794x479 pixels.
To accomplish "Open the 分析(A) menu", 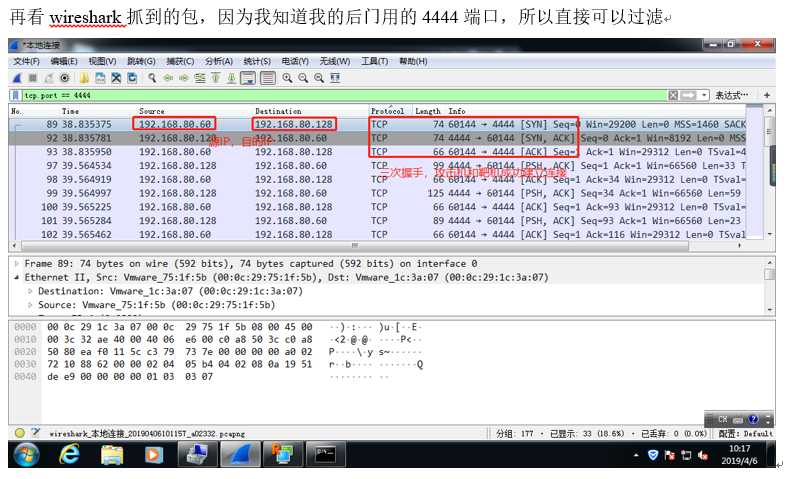I will (x=219, y=61).
